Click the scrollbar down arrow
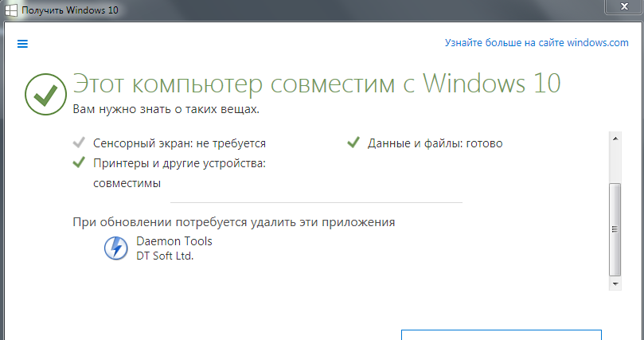This screenshot has width=644, height=340. [615, 283]
